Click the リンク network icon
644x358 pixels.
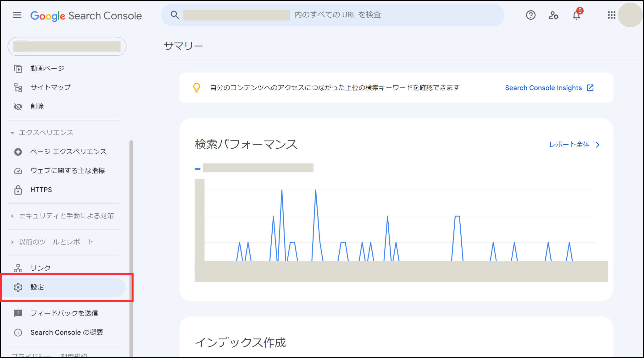18,268
